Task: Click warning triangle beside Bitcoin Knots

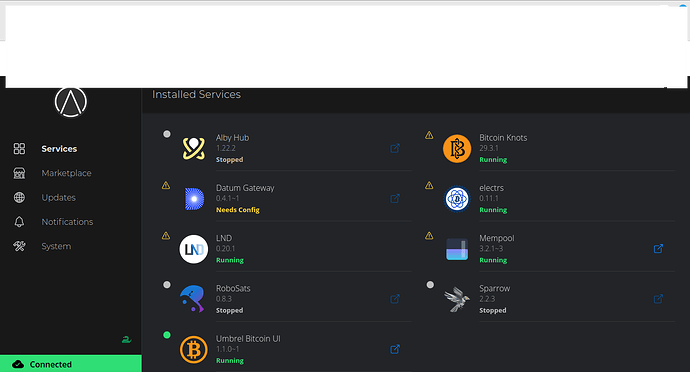Action: tap(429, 135)
